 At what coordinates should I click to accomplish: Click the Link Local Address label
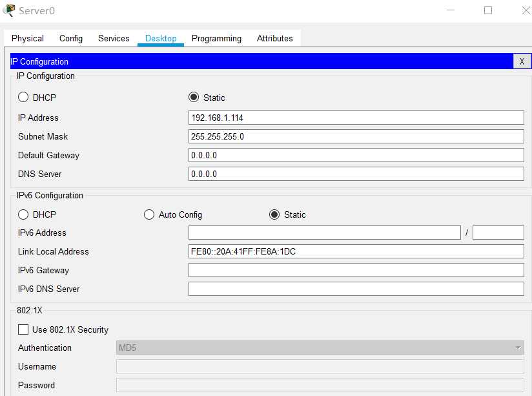pos(54,252)
